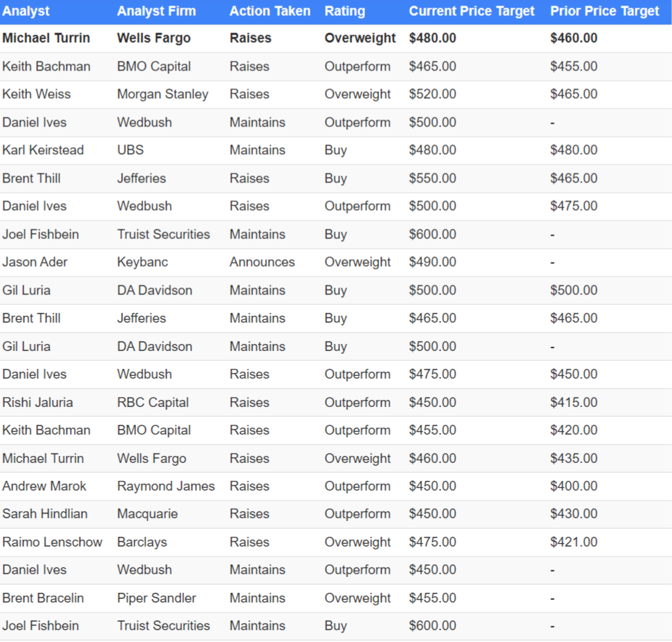Click the $455.00 prior price target
Screen dimensions: 672x642
[x=574, y=66]
